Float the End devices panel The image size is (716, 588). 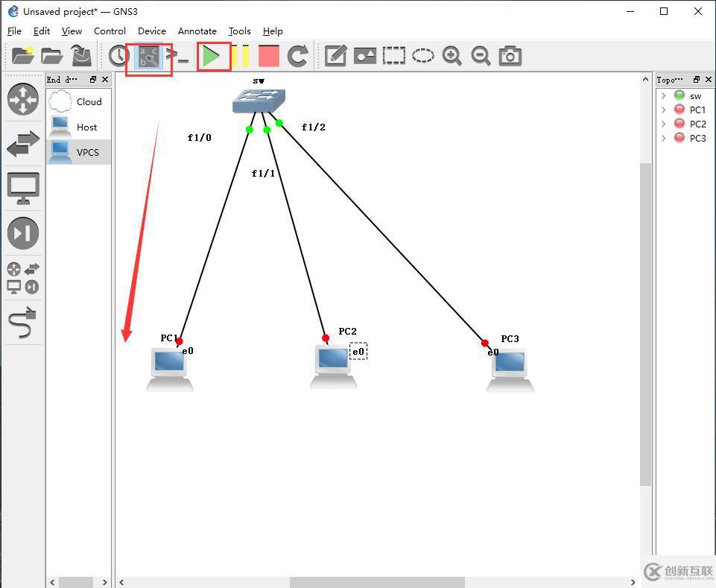(93, 80)
